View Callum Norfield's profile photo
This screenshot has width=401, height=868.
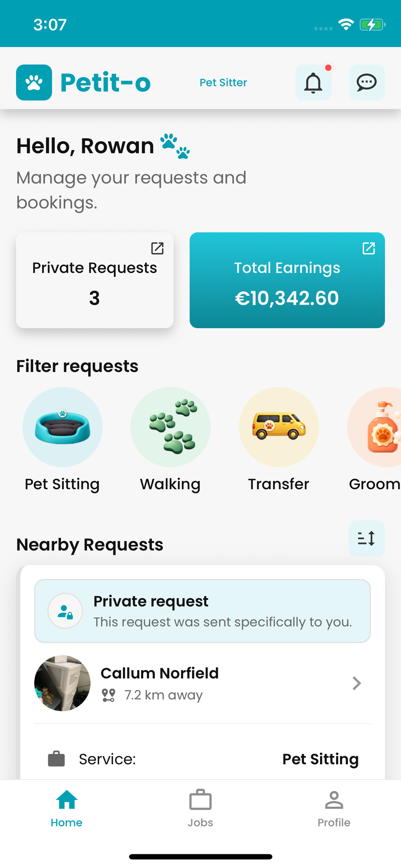tap(62, 683)
